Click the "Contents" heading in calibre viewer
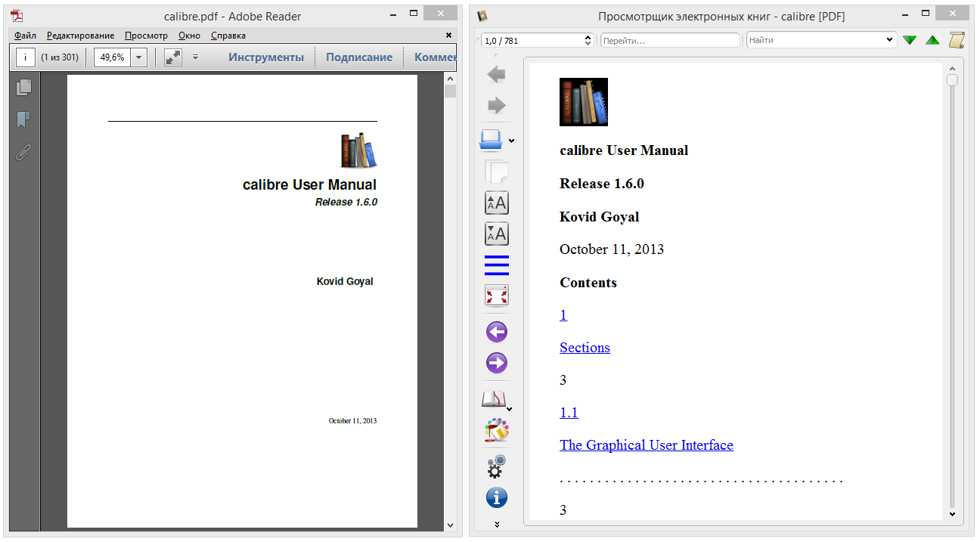980x542 pixels. pos(588,283)
